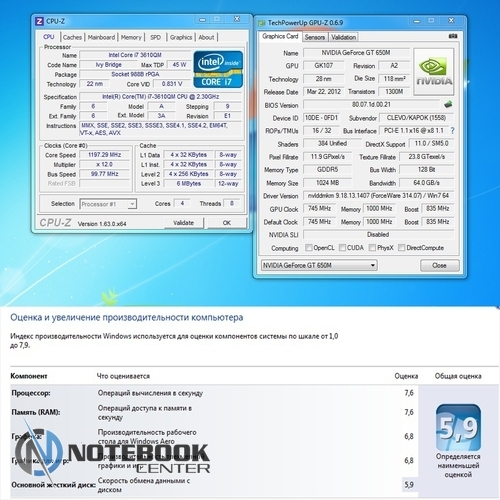Minimize the CPU-Z window

click(202, 20)
